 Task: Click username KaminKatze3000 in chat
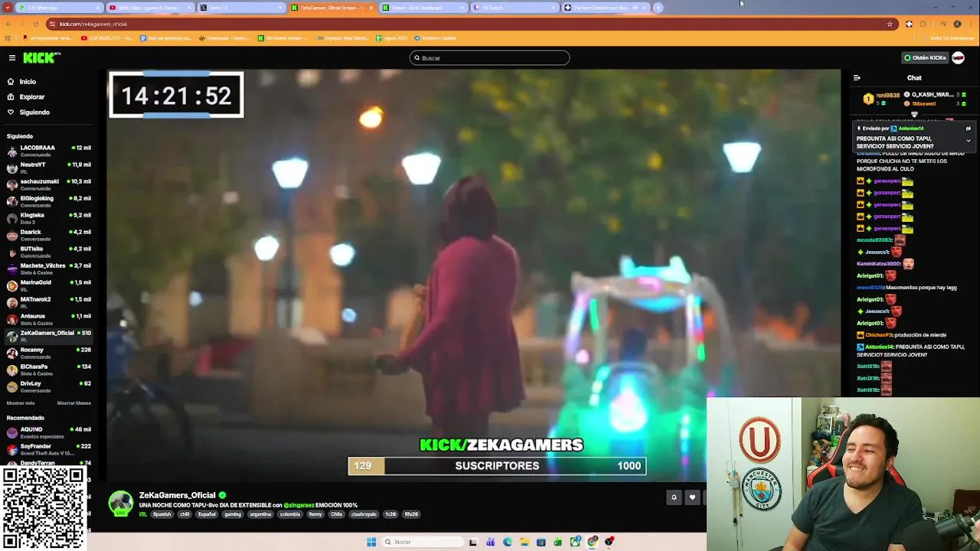pyautogui.click(x=879, y=264)
